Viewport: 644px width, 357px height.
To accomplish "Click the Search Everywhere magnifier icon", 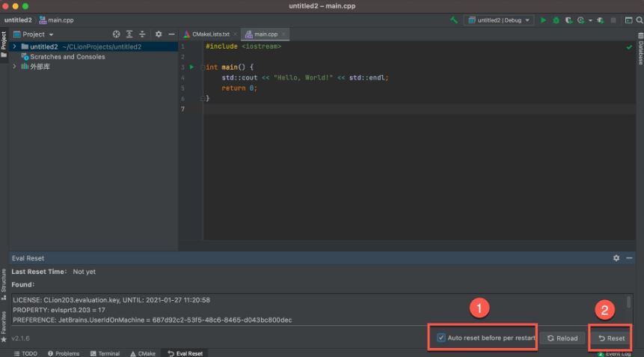I will click(640, 20).
